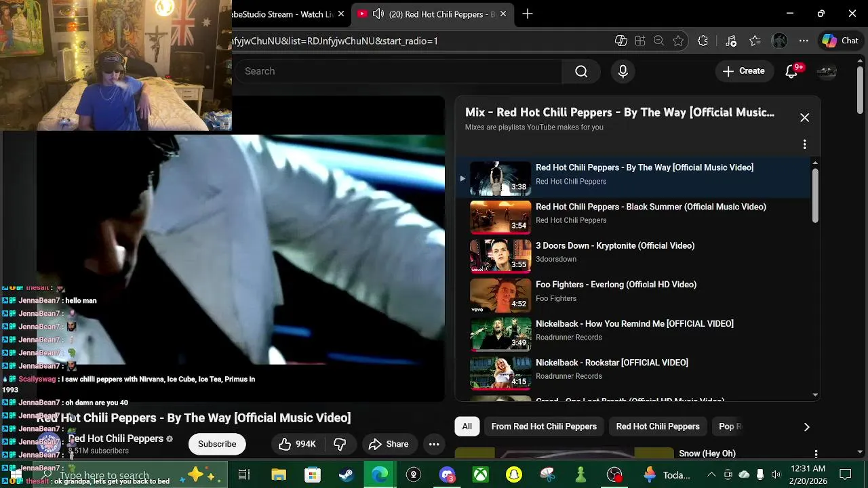Open the chess pawn app in taskbar
Viewport: 868px width, 488px height.
tap(580, 475)
